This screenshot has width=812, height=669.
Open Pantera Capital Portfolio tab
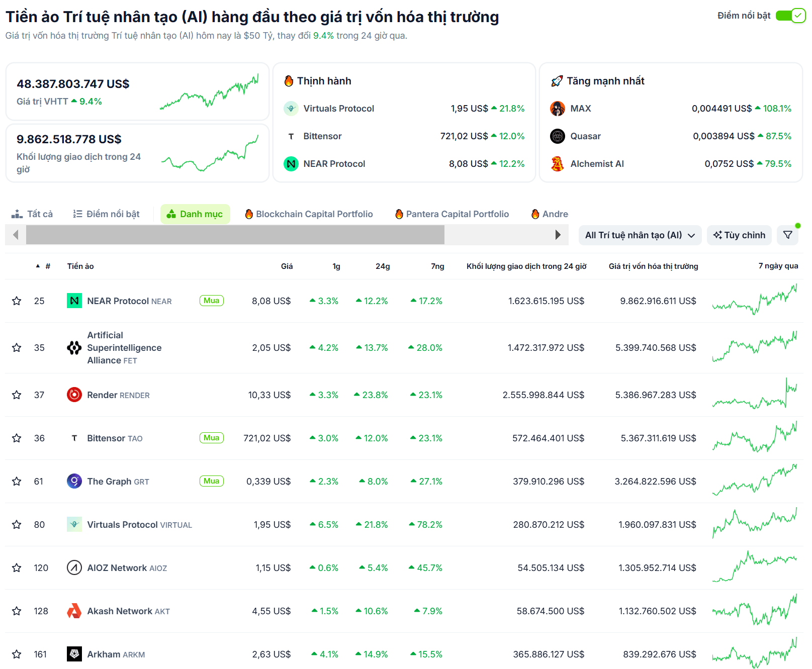click(x=452, y=214)
